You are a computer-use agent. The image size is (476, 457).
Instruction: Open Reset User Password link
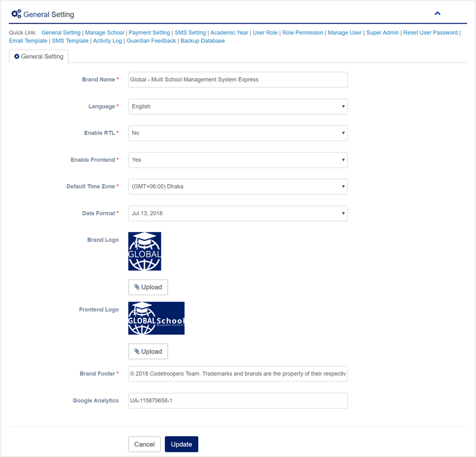click(430, 32)
